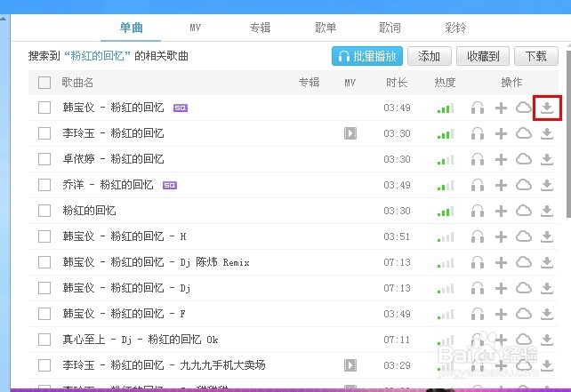The width and height of the screenshot is (571, 392).
Task: Save 韩宝仪 - 粉红的回忆 - Dj to cloud
Action: 524,288
